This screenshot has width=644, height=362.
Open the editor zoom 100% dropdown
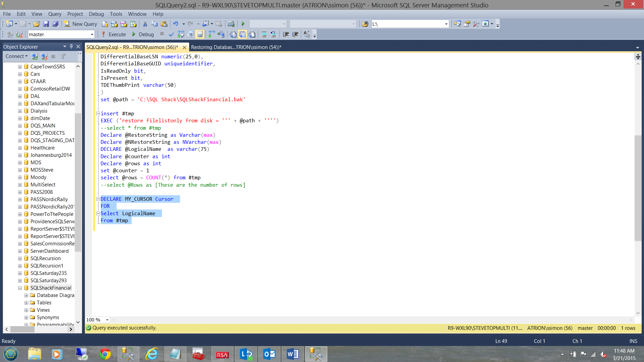pos(107,320)
